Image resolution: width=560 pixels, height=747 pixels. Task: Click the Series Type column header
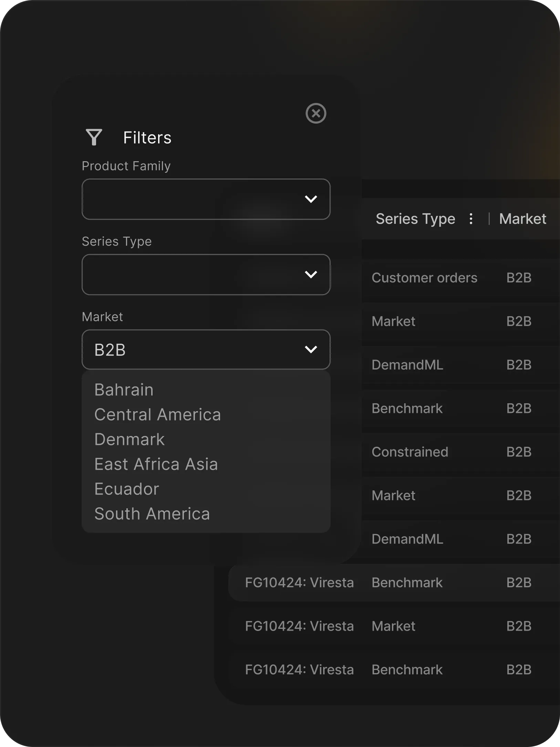[x=415, y=219]
